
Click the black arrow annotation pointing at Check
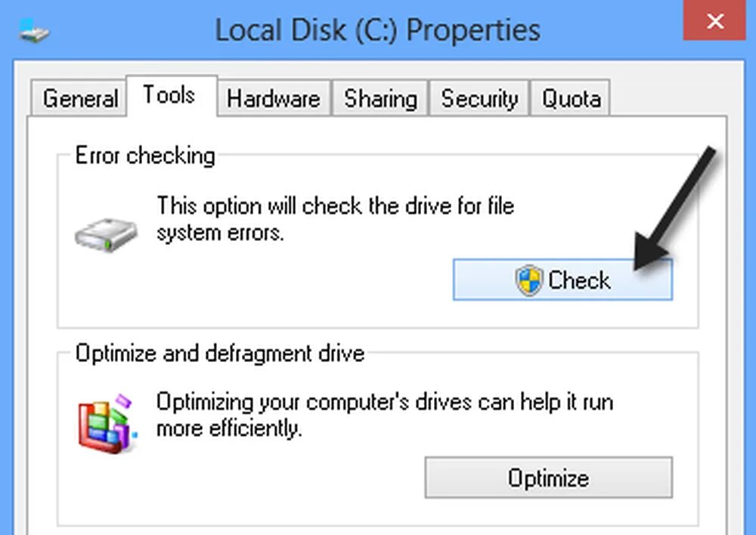click(675, 209)
